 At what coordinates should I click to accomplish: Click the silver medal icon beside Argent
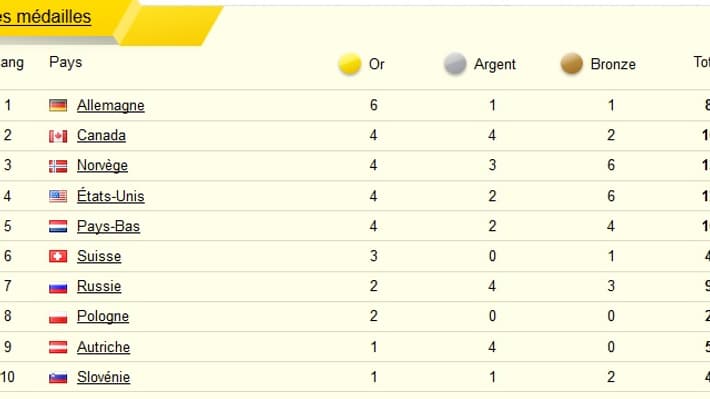click(455, 64)
